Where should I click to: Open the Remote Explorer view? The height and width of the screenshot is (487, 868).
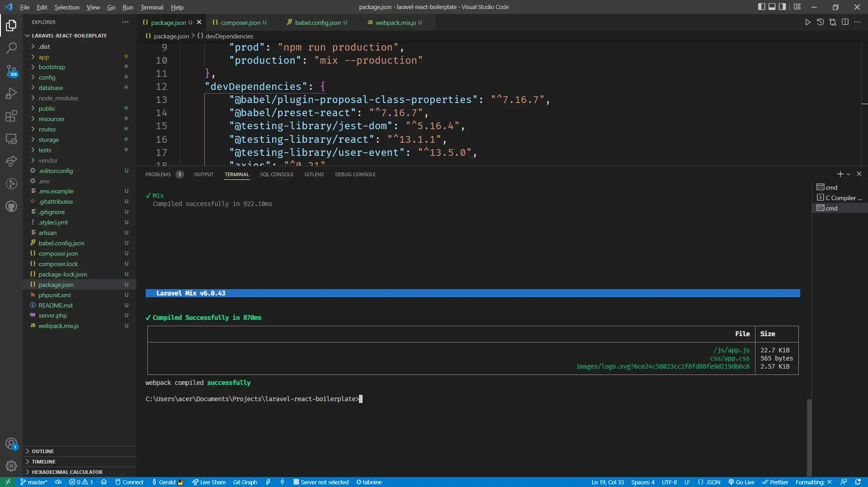(x=11, y=139)
